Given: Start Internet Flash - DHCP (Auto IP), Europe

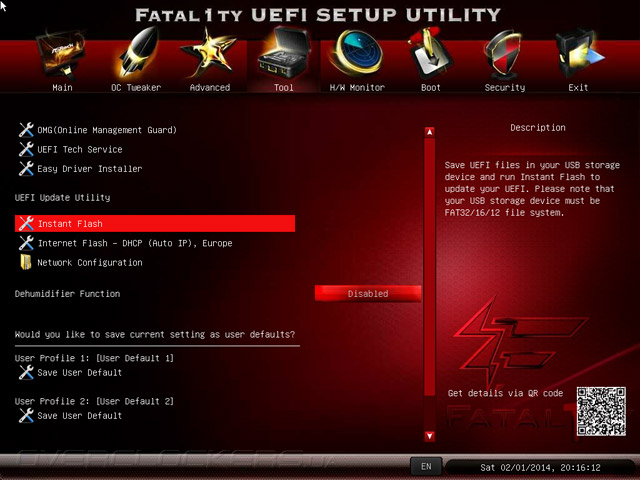Looking at the screenshot, I should point(135,243).
